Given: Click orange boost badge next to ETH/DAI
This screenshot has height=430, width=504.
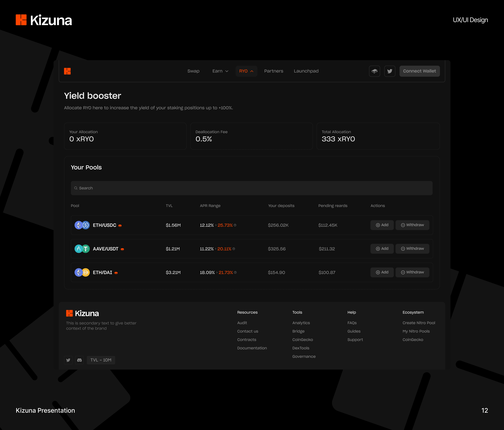Looking at the screenshot, I should tap(116, 273).
